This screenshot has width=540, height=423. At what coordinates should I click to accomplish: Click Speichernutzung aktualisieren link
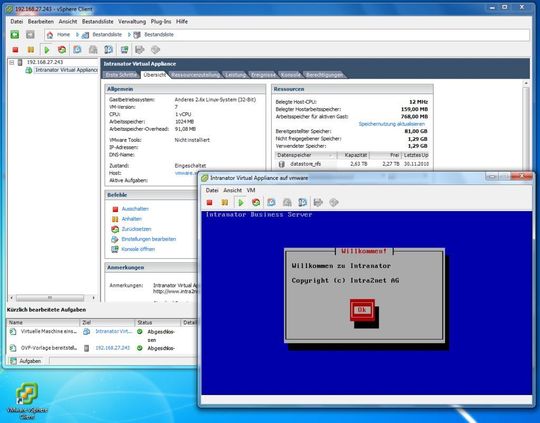(x=392, y=124)
